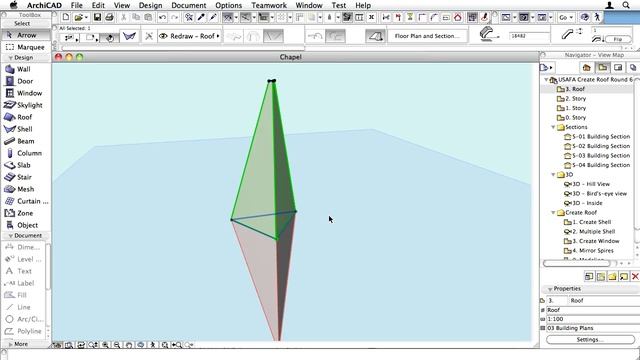Image resolution: width=640 pixels, height=360 pixels.
Task: Select the Beam tool
Action: 25,141
